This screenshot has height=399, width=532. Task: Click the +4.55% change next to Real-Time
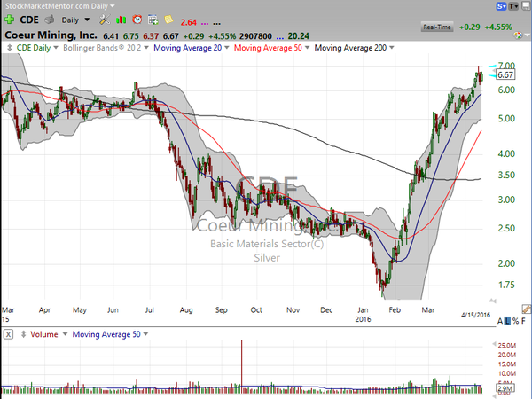pos(498,27)
